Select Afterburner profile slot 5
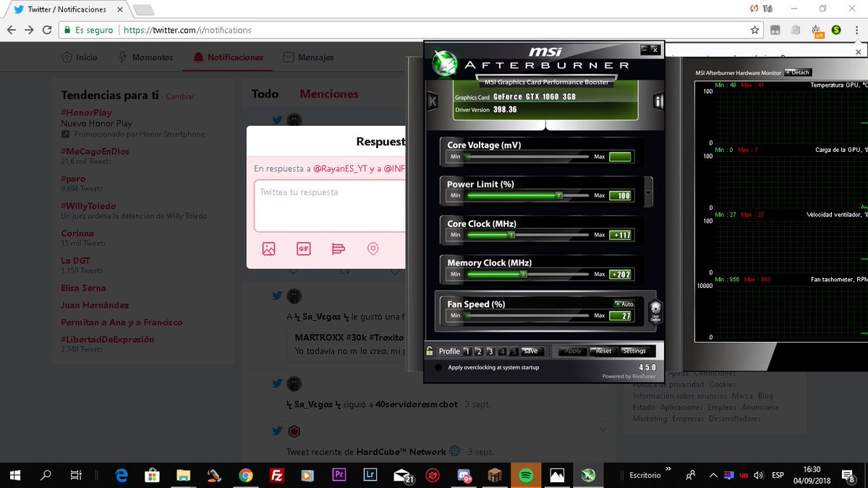This screenshot has height=488, width=868. 514,351
